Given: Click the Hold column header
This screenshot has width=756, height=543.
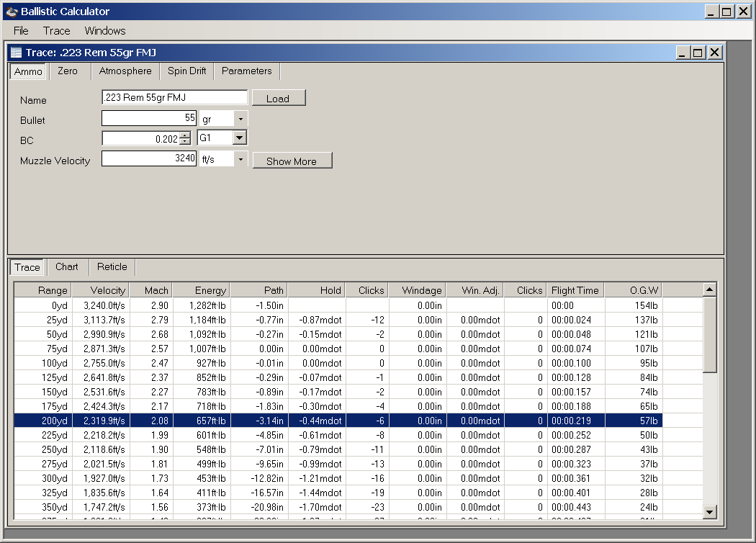Looking at the screenshot, I should tap(317, 290).
